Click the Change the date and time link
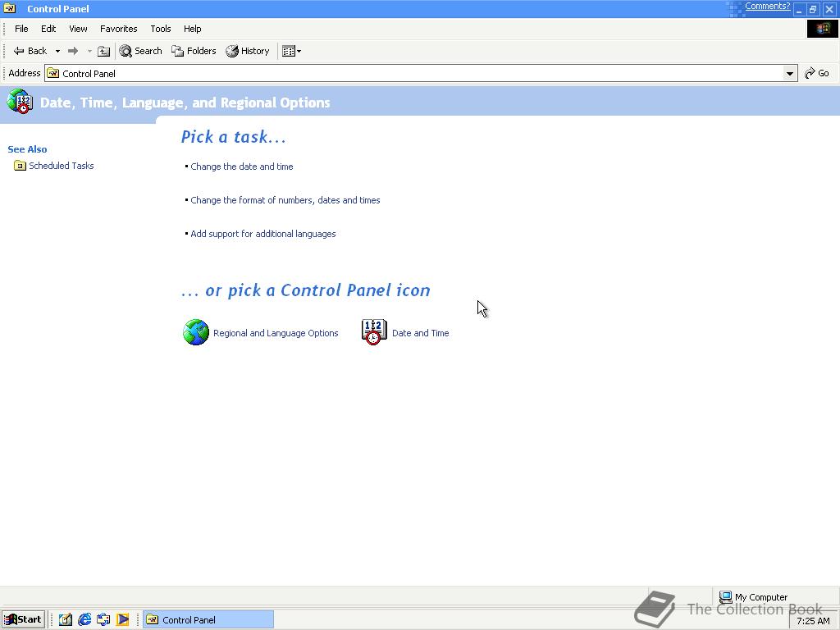 (241, 167)
